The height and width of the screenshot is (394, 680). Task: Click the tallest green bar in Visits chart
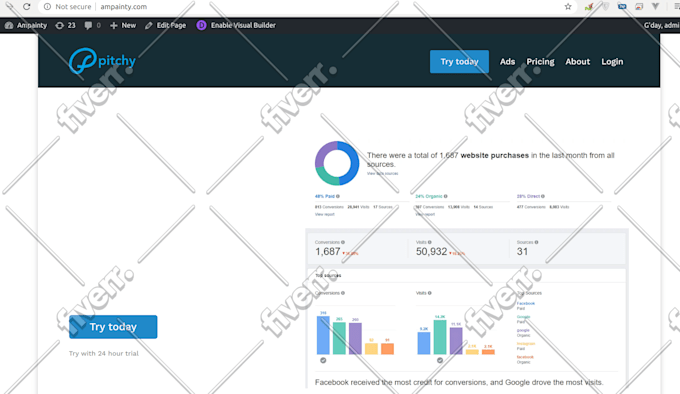click(440, 337)
